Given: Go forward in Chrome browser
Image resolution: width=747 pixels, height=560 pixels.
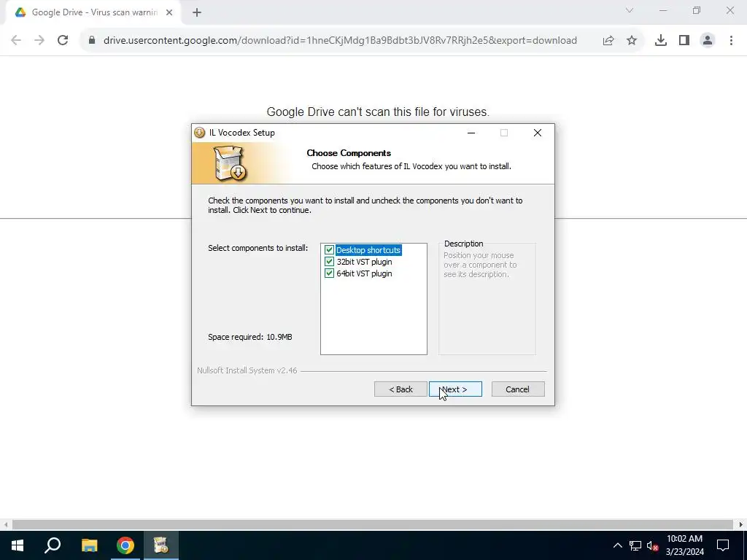Looking at the screenshot, I should pyautogui.click(x=39, y=41).
